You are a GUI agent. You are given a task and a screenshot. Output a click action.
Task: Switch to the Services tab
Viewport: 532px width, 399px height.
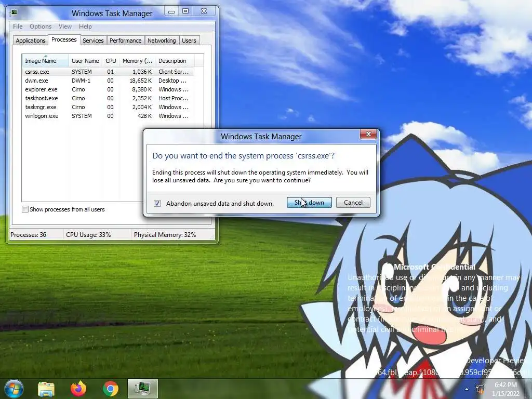93,41
